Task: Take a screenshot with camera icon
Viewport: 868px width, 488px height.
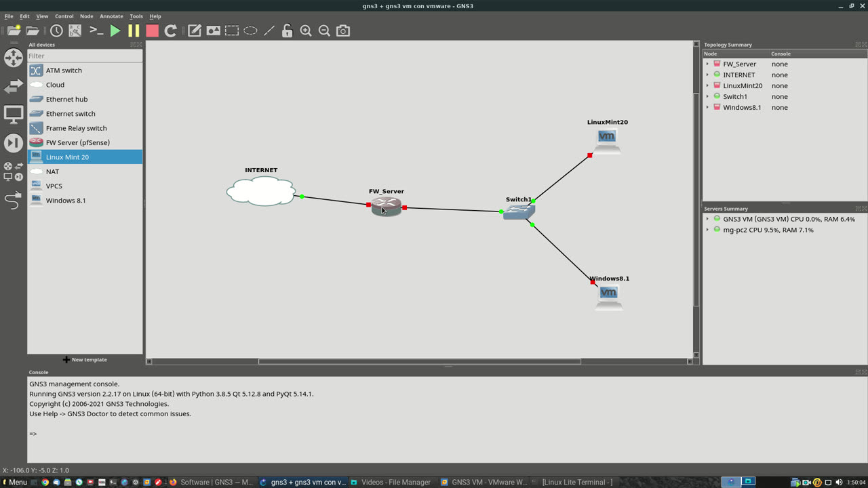Action: coord(343,30)
